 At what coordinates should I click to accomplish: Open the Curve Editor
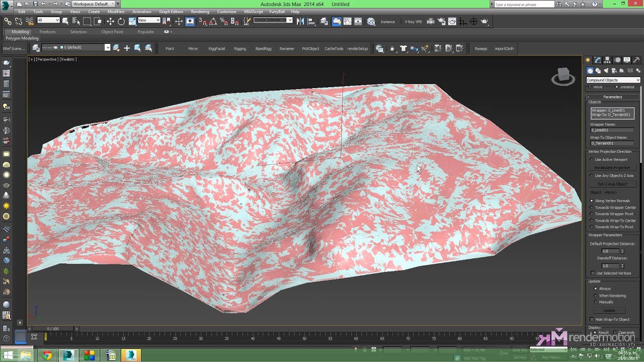click(348, 21)
